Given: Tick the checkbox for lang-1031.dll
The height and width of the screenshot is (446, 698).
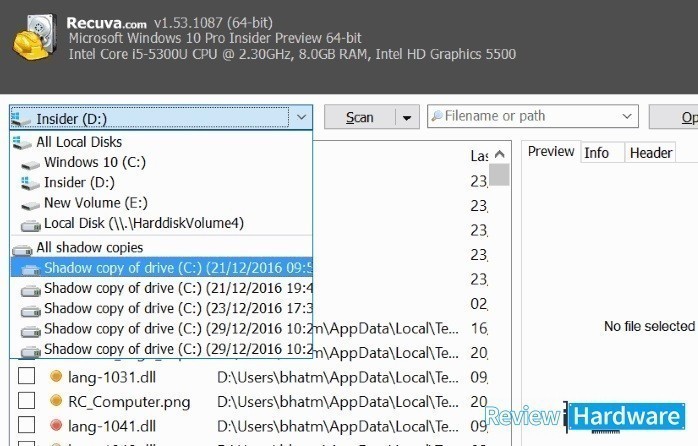Looking at the screenshot, I should (x=26, y=376).
